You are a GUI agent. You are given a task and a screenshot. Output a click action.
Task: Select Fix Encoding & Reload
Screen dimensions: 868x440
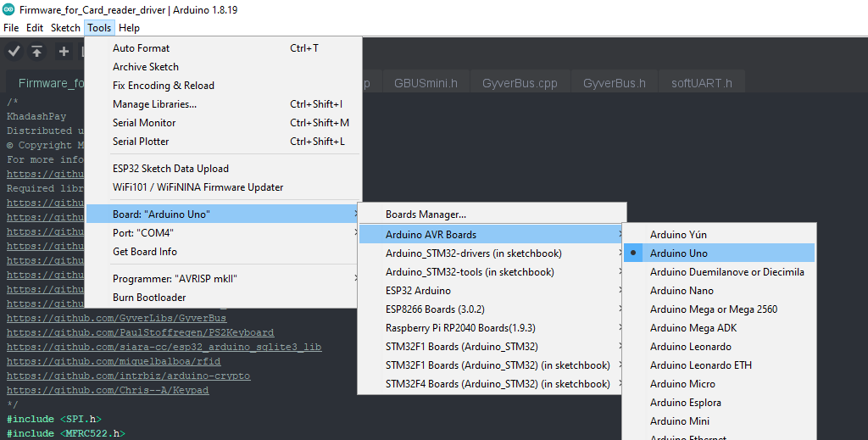coord(224,86)
